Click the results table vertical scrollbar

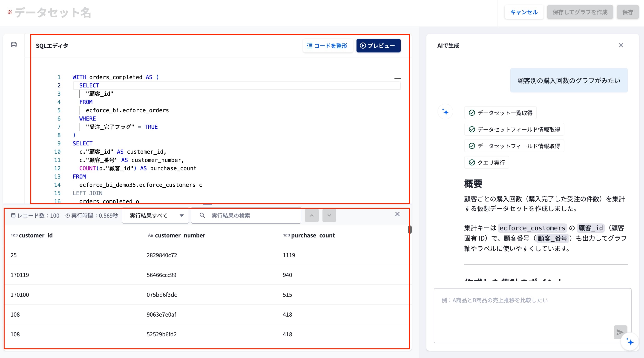pyautogui.click(x=410, y=229)
